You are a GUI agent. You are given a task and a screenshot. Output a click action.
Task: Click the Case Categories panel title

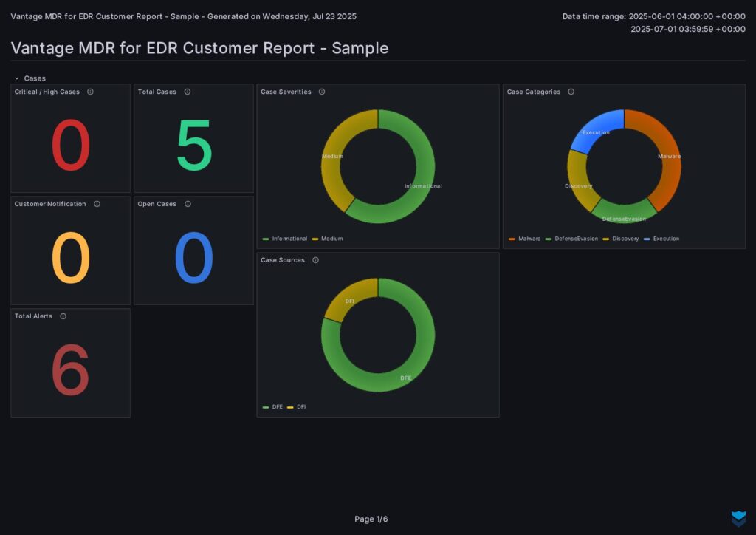click(534, 92)
